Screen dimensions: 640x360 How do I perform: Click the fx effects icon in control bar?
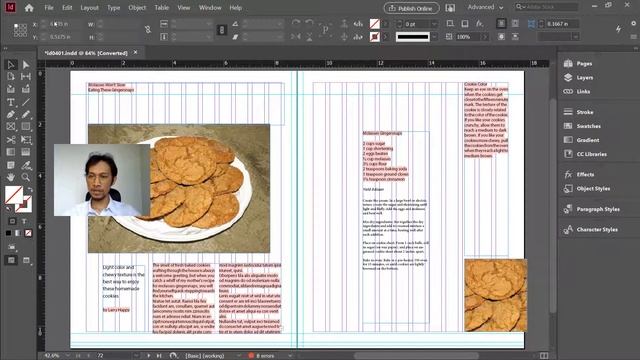click(480, 24)
